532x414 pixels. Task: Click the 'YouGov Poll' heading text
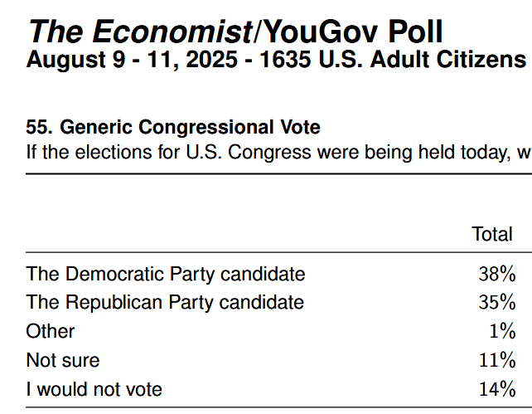(352, 32)
